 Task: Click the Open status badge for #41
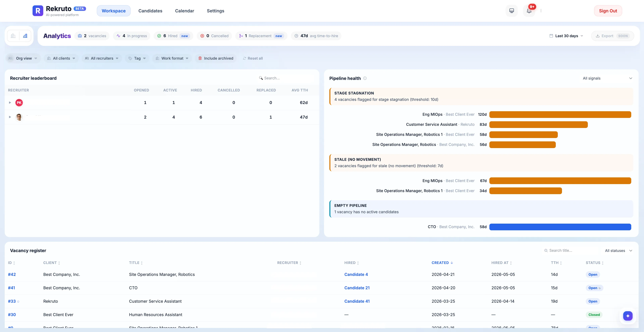(594, 288)
